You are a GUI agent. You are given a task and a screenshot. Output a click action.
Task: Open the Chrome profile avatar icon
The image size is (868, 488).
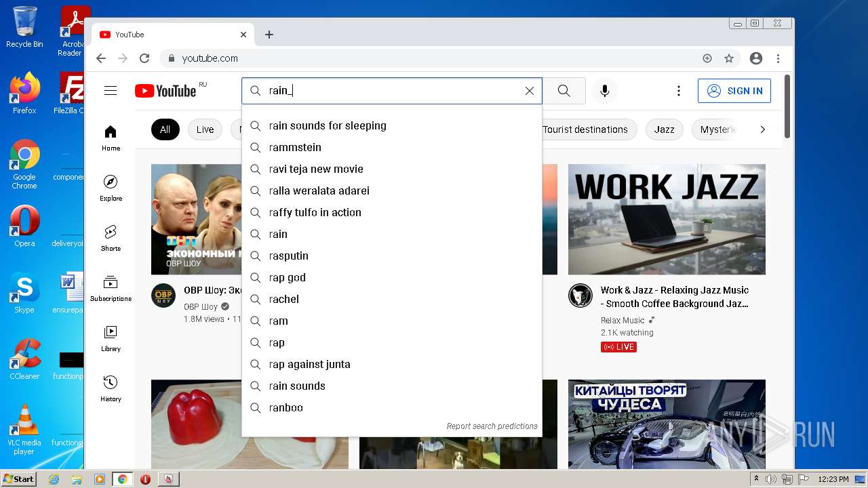[756, 58]
